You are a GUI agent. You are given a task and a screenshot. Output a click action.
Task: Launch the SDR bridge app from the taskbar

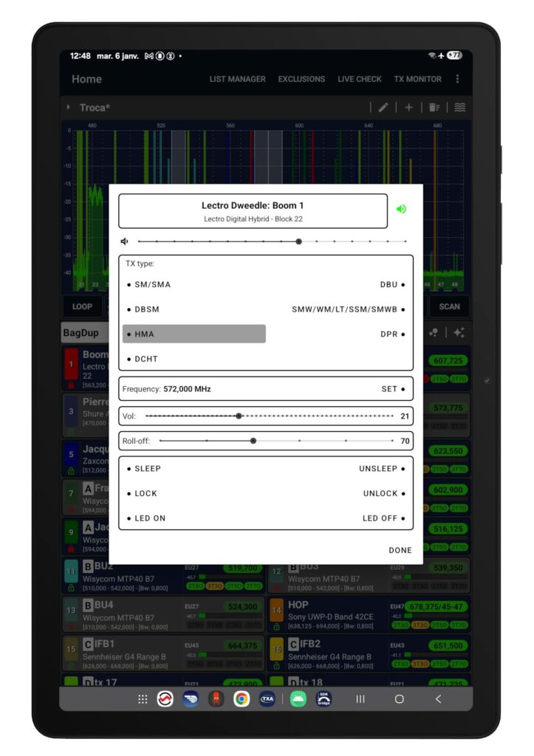tap(324, 699)
